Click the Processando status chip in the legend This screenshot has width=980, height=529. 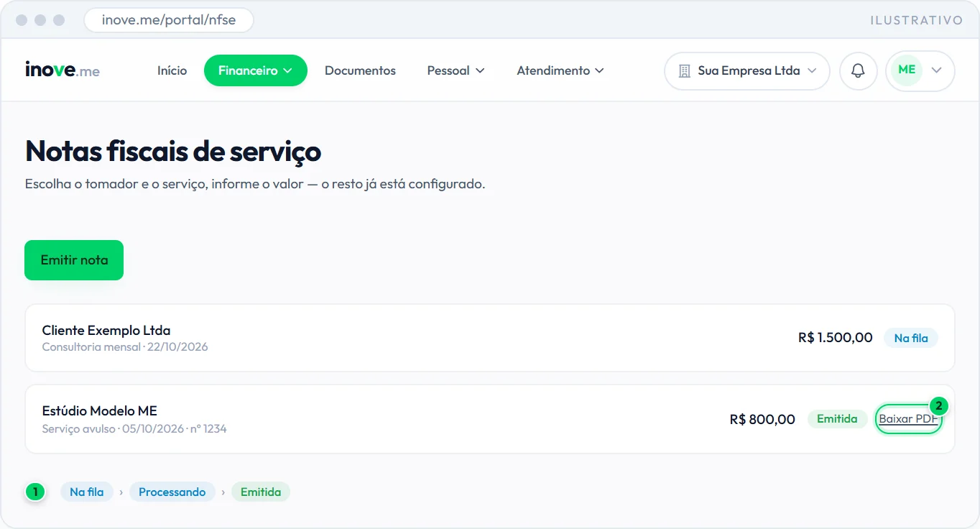172,492
